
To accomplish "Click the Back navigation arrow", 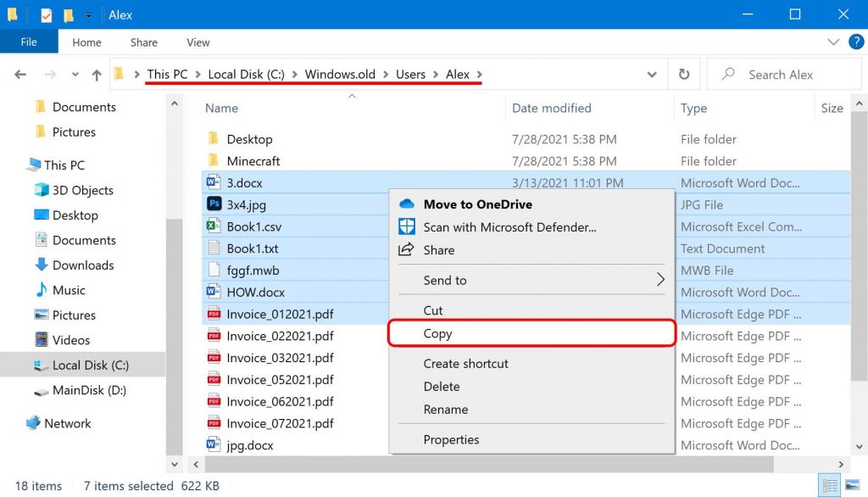I will tap(19, 75).
